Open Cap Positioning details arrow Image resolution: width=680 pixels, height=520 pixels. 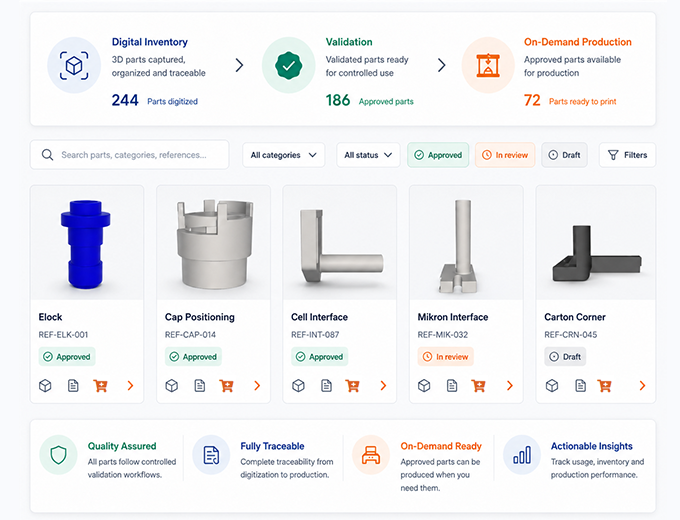click(257, 386)
